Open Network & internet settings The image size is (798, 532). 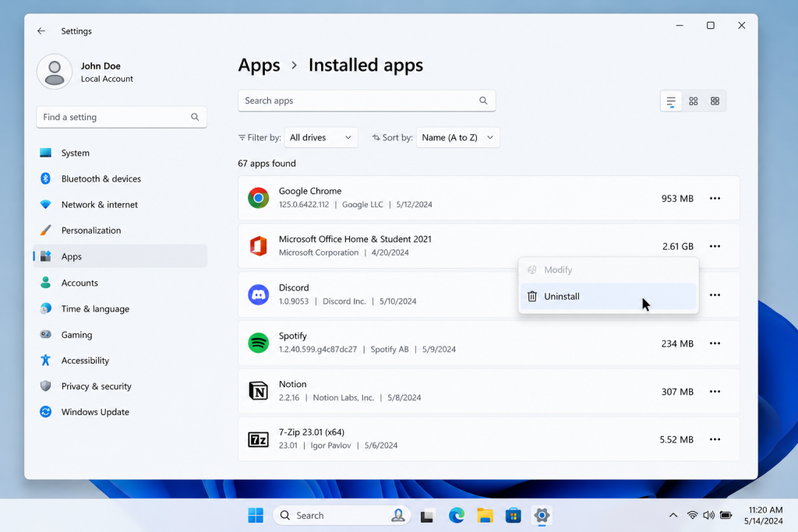tap(121, 204)
